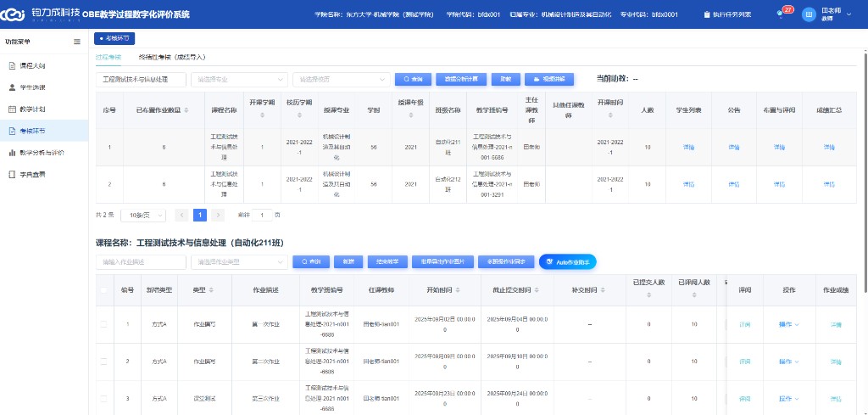
Task: Open 公告 详情 for 自动化212班
Action: pos(734,184)
